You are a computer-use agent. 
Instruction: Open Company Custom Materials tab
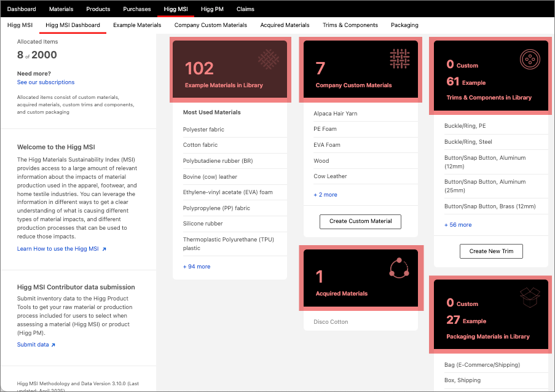[x=211, y=25]
